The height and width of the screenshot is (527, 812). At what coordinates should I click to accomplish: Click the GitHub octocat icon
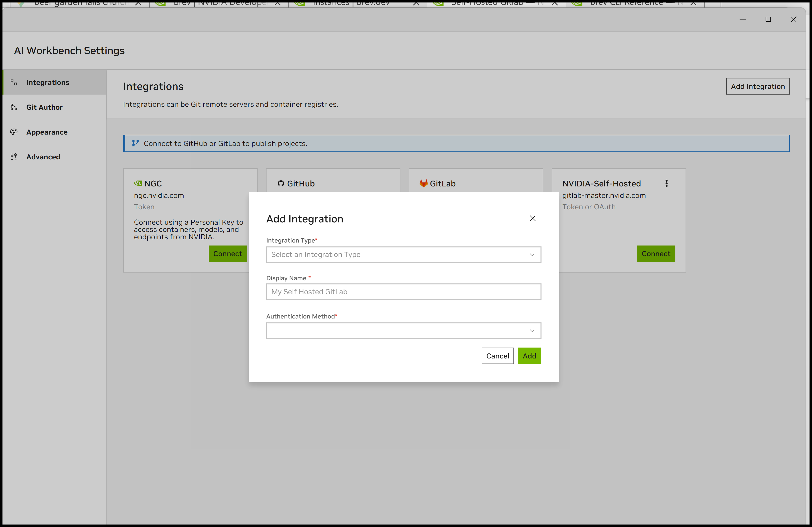point(281,183)
